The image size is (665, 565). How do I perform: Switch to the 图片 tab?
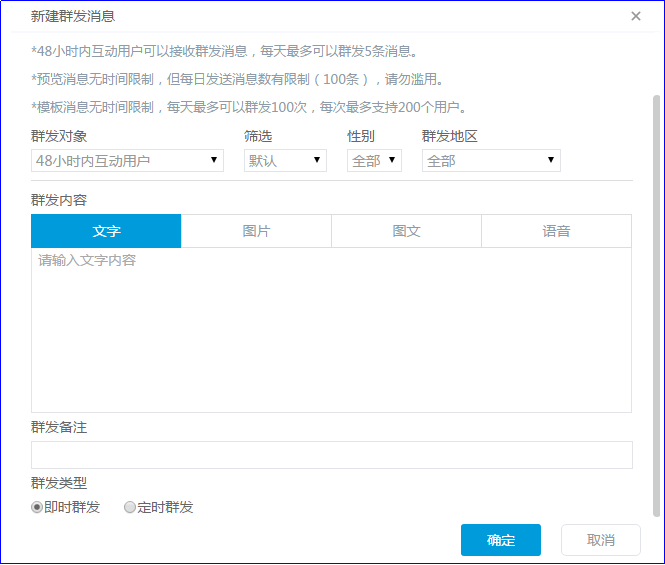(x=256, y=231)
